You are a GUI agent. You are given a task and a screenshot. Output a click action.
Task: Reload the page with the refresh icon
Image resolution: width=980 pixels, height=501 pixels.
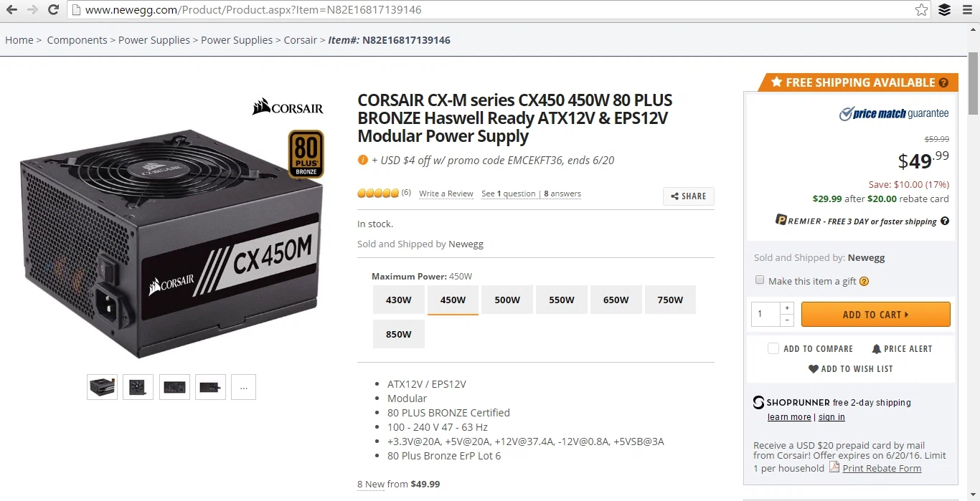tap(53, 10)
